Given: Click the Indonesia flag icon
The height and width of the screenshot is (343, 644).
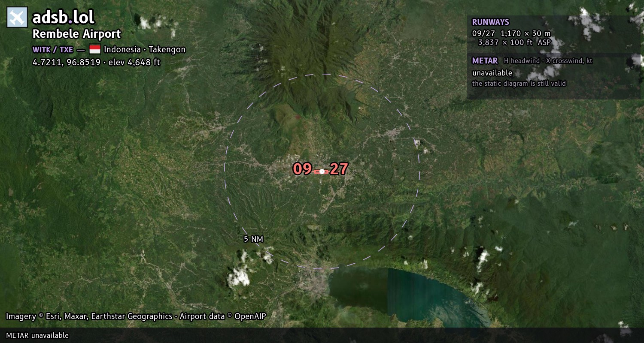Looking at the screenshot, I should (95, 49).
